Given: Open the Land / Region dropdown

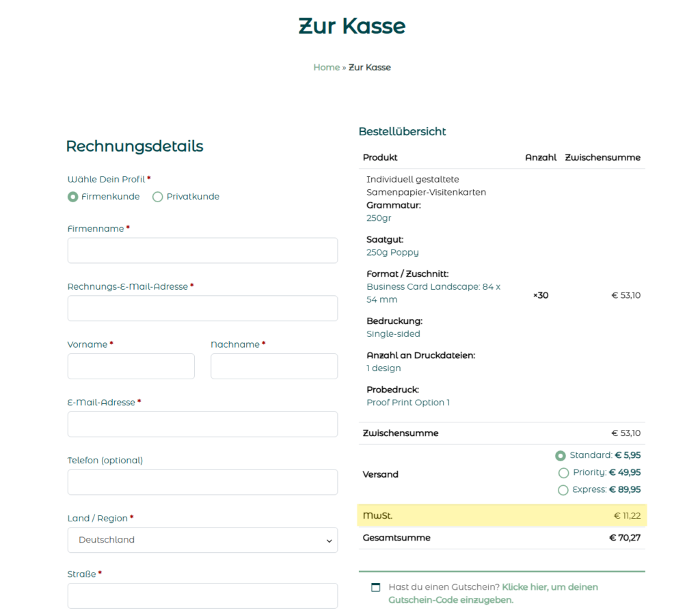Looking at the screenshot, I should 202,540.
